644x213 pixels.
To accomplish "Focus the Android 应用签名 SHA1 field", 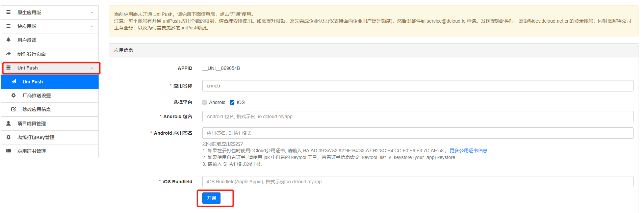I will (x=417, y=133).
